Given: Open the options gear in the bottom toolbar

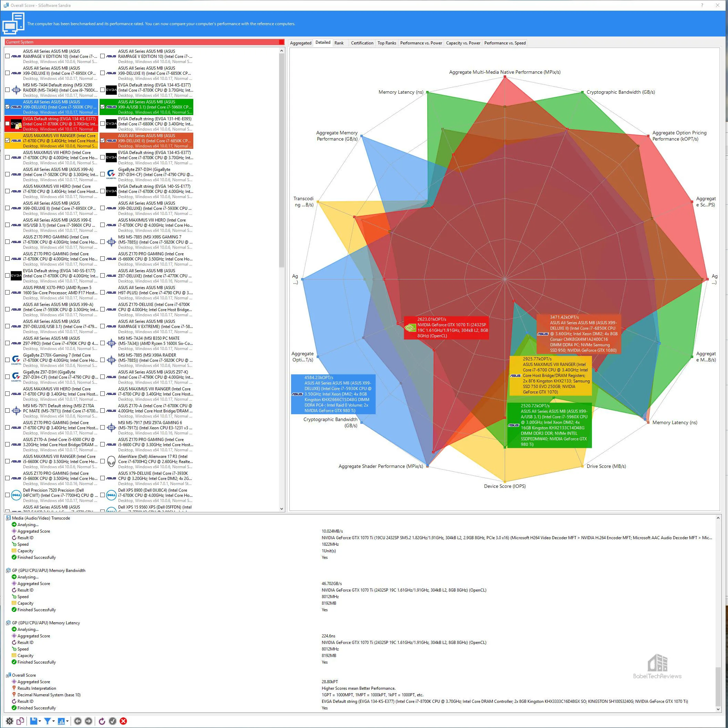Looking at the screenshot, I should pyautogui.click(x=10, y=721).
